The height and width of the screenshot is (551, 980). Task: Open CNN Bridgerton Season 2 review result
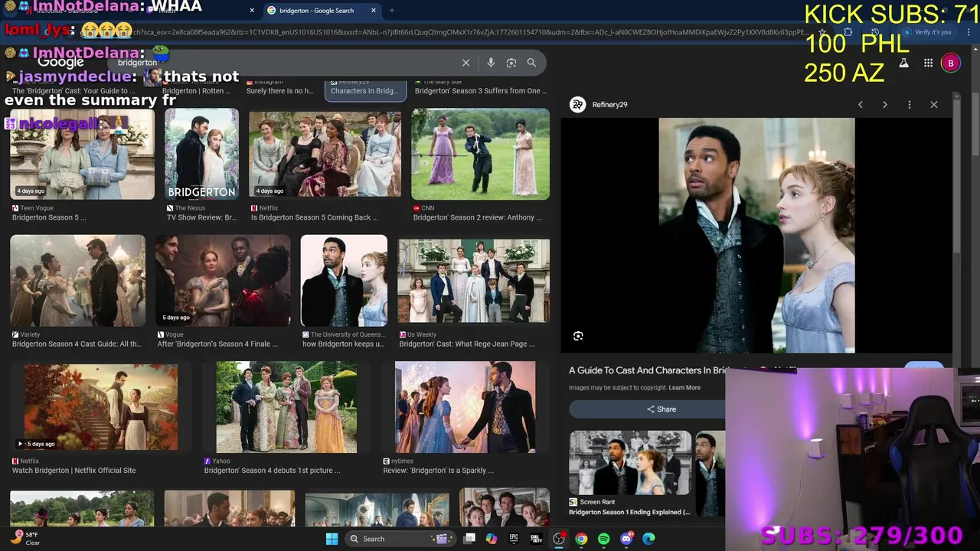point(478,217)
